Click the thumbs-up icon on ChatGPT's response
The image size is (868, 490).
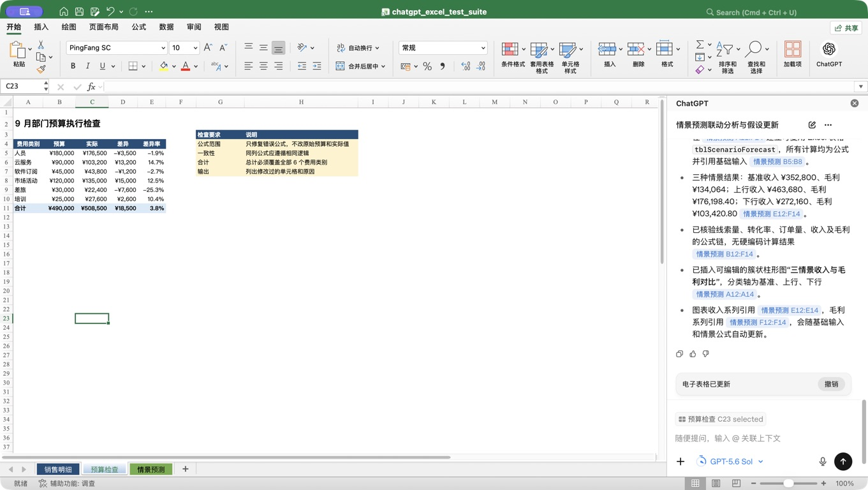coord(693,353)
